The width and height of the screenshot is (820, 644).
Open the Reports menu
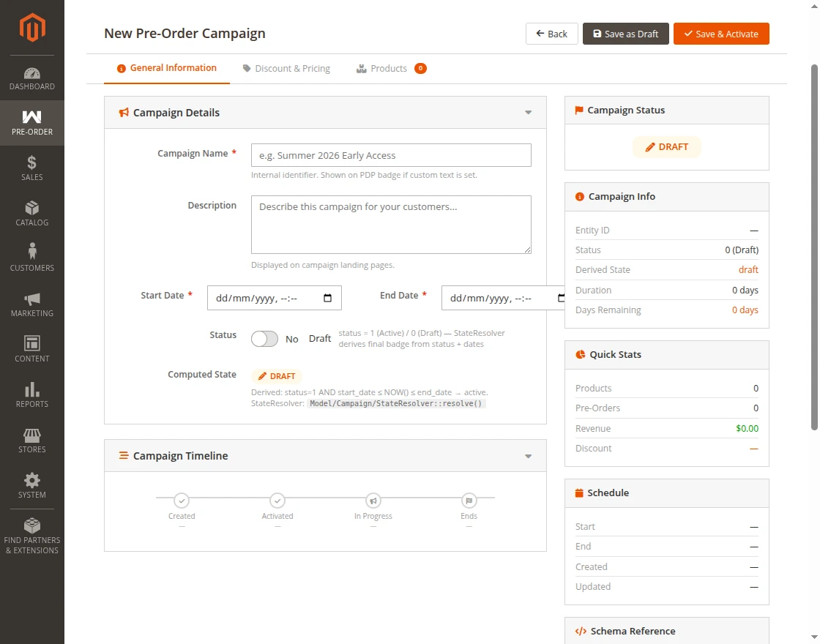click(32, 395)
